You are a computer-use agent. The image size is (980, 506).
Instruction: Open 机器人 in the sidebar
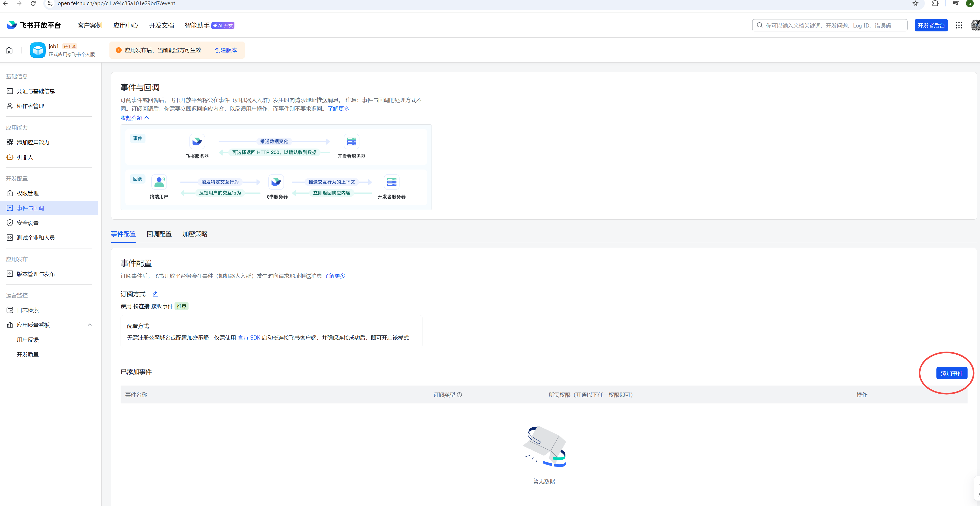point(25,157)
